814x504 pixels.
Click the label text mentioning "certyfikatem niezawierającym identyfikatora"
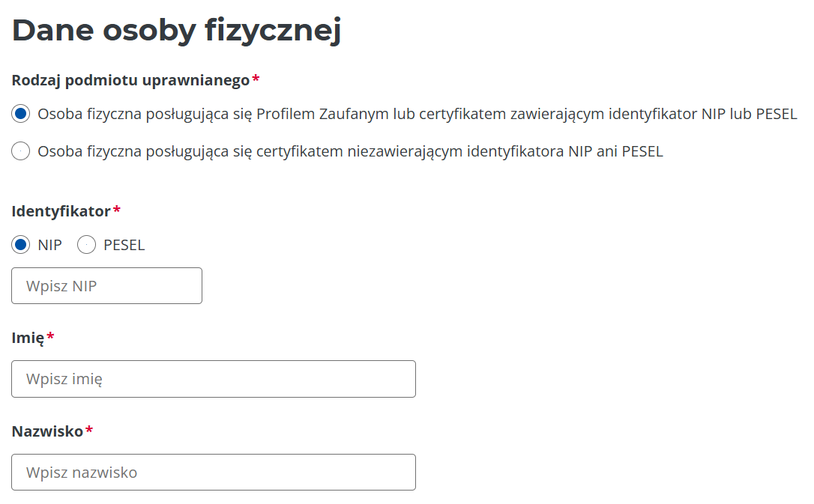tap(350, 151)
